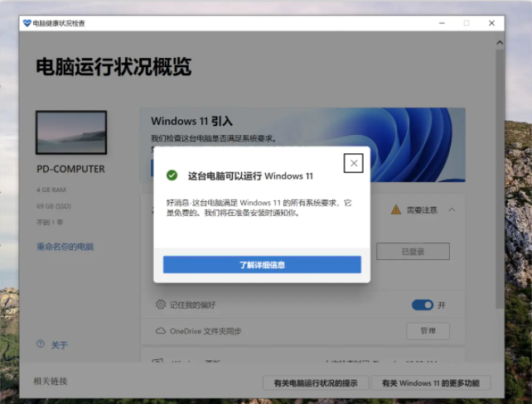Toggle the 记住我的偏好 switch
532x404 pixels.
coord(423,305)
